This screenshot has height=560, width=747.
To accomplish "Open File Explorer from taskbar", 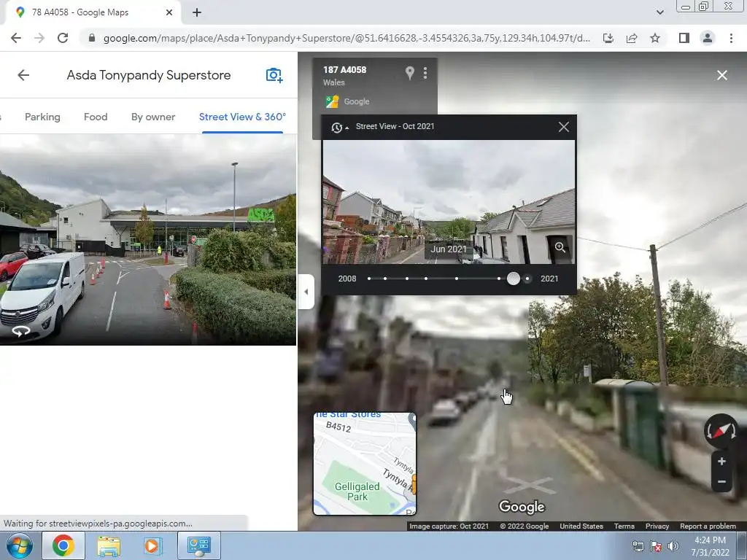I will click(109, 545).
